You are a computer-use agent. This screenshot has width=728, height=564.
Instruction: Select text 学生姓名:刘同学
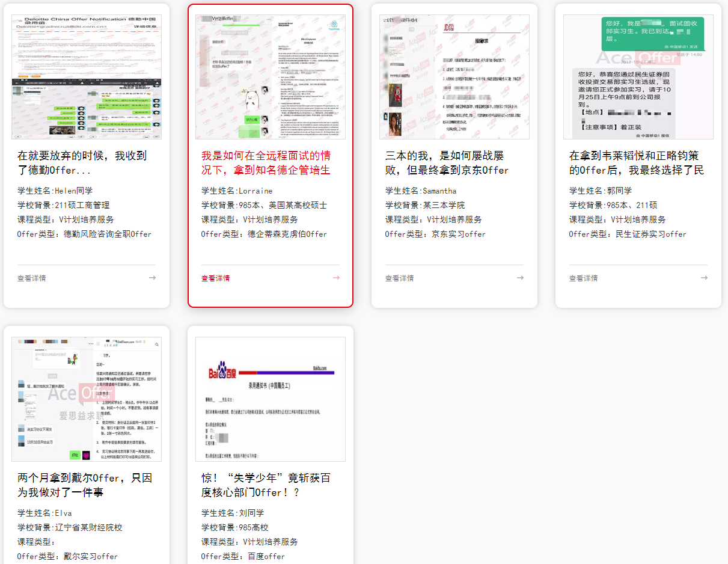[x=233, y=513]
